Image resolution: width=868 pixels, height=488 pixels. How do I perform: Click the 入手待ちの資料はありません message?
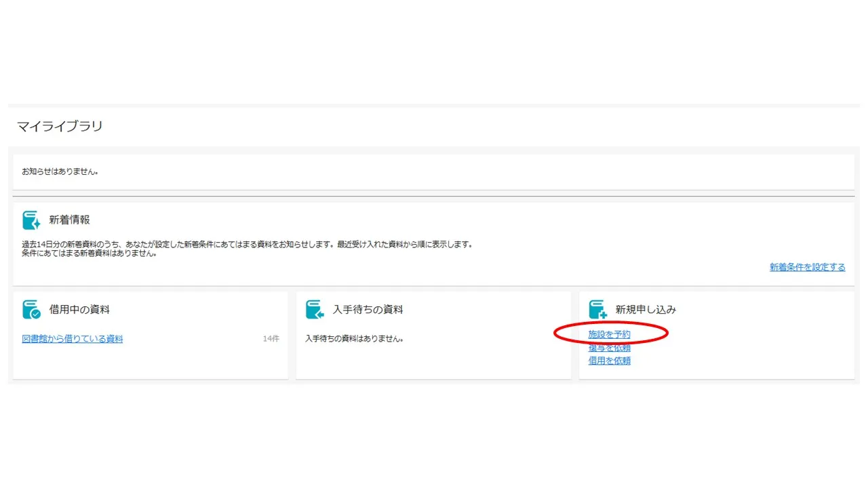click(355, 338)
